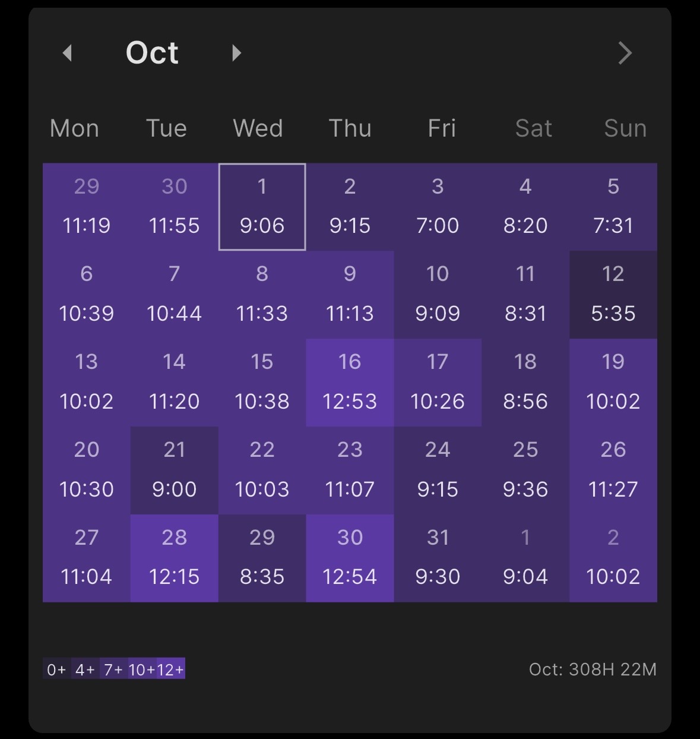Choose October 28 with 12:15 hours

174,558
